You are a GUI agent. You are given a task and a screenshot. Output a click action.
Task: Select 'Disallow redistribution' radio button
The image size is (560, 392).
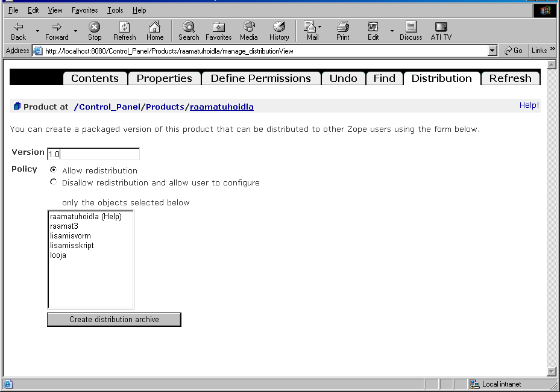53,182
